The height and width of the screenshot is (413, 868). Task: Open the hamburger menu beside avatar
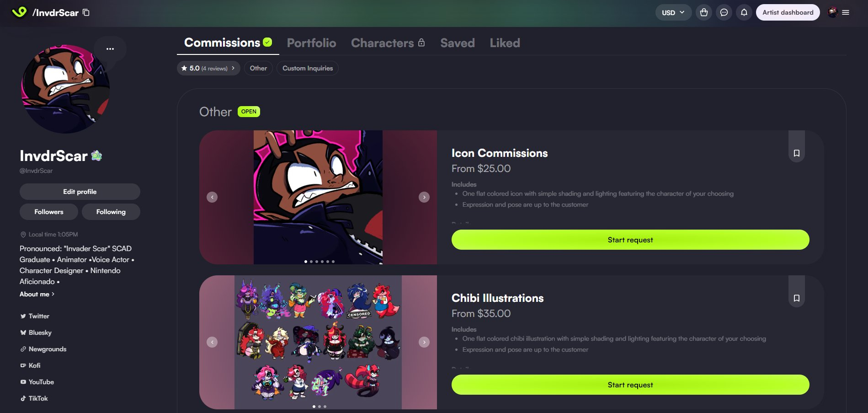[x=846, y=12]
